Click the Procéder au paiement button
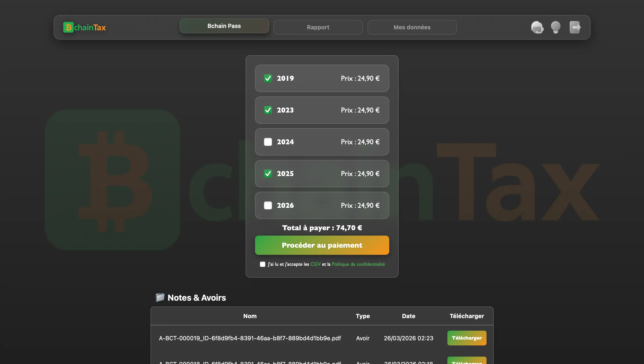This screenshot has height=364, width=644. tap(322, 245)
